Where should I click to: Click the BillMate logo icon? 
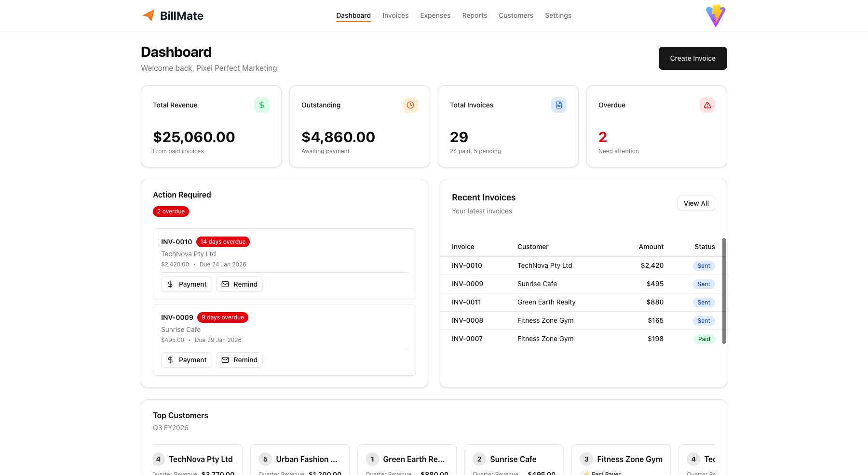tap(148, 15)
